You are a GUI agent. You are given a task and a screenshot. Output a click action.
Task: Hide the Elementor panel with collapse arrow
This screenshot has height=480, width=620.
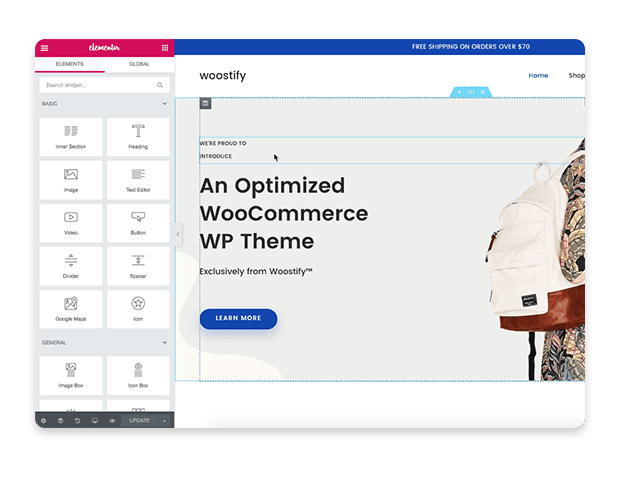[178, 234]
